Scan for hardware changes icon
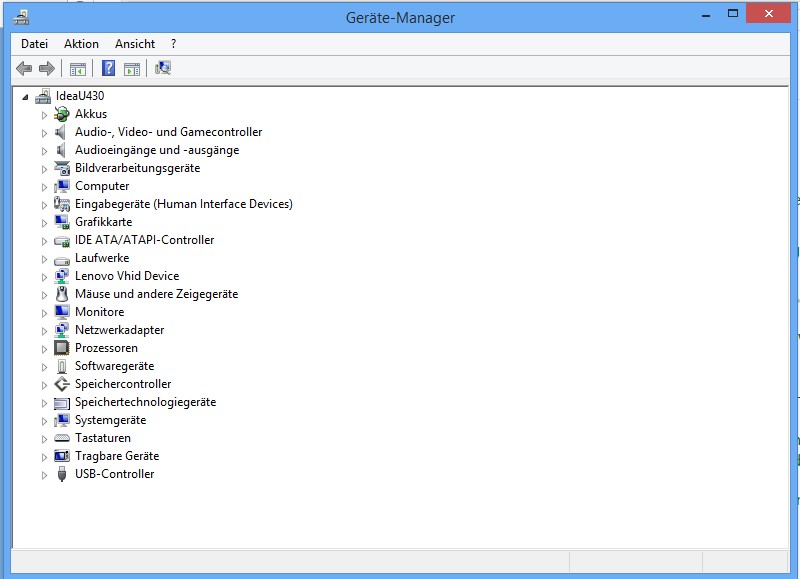This screenshot has width=800, height=579. click(163, 68)
